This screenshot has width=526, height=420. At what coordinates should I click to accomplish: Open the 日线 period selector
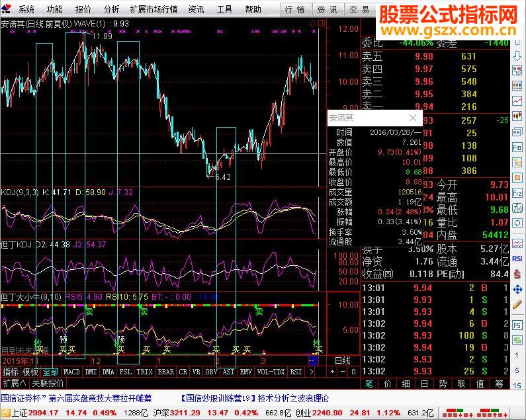point(343,361)
